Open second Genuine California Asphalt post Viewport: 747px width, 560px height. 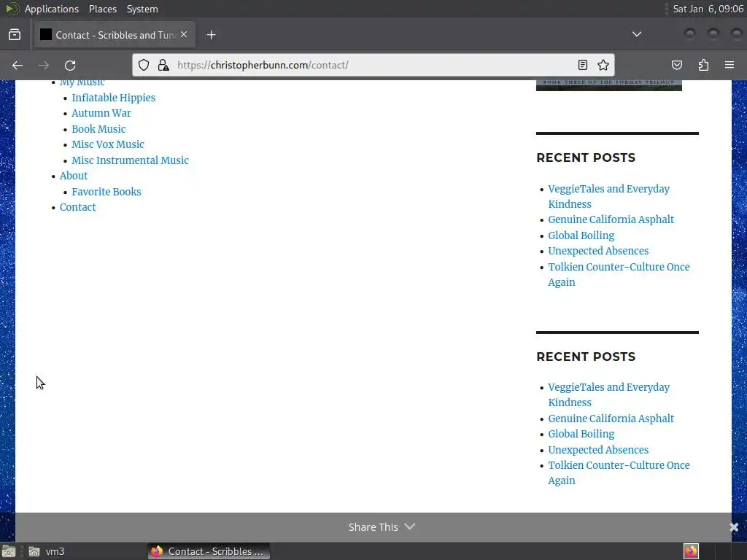[x=611, y=419]
